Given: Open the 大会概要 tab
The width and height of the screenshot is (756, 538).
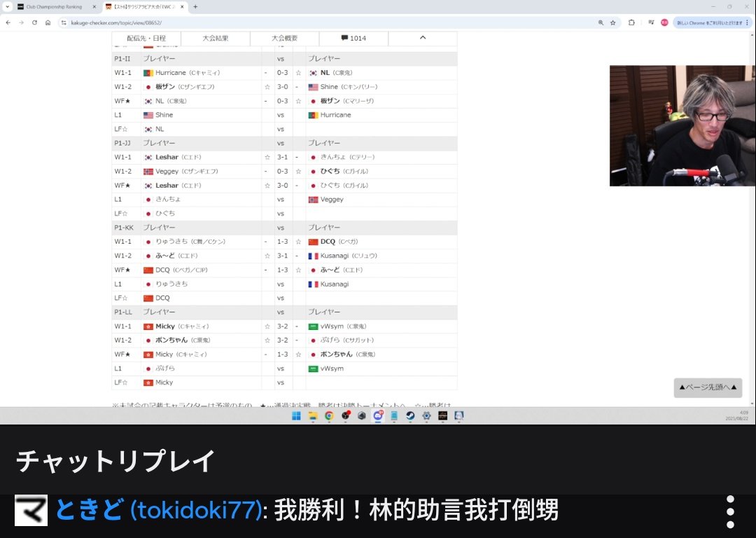Looking at the screenshot, I should pos(284,38).
